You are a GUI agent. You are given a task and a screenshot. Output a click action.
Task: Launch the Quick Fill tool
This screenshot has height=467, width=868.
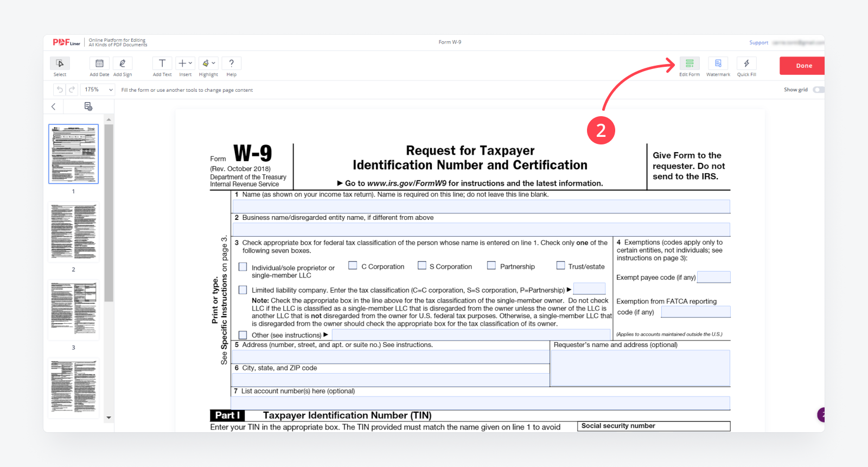746,64
